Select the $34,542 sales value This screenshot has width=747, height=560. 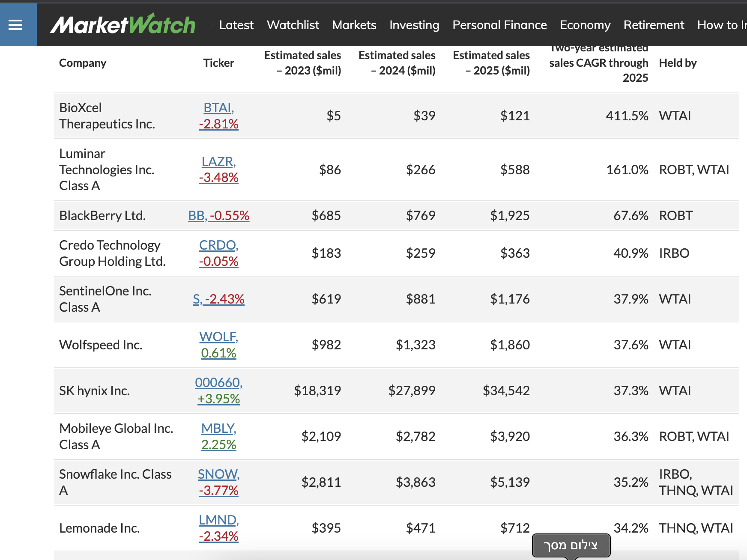pyautogui.click(x=506, y=390)
